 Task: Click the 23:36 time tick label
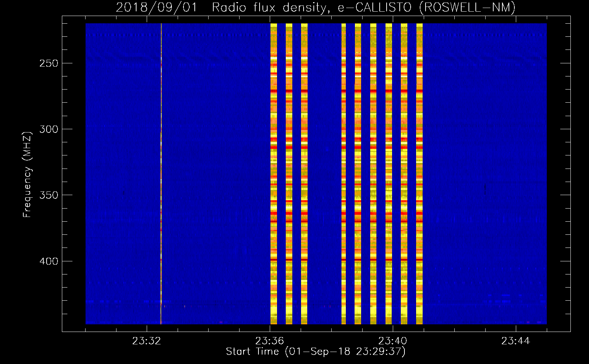(270, 341)
